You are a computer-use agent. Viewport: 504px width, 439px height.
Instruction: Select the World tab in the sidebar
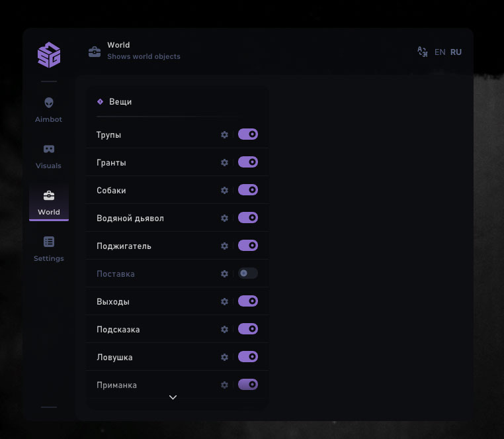click(49, 203)
